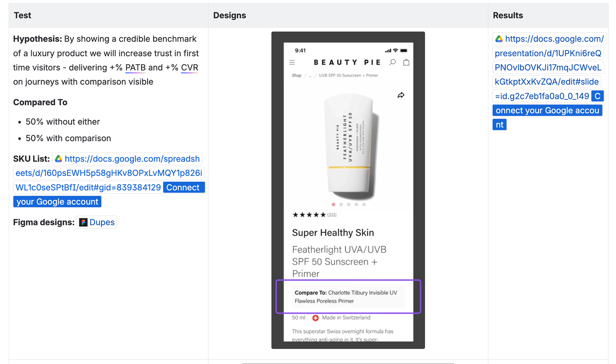Viewport: 616px width, 364px height.
Task: Click the (333) reviews count link
Action: [x=332, y=215]
